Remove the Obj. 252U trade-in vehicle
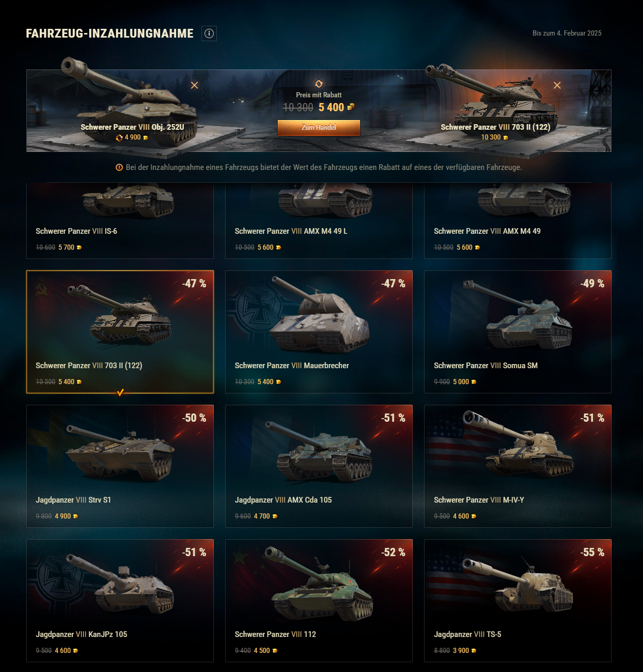 194,85
